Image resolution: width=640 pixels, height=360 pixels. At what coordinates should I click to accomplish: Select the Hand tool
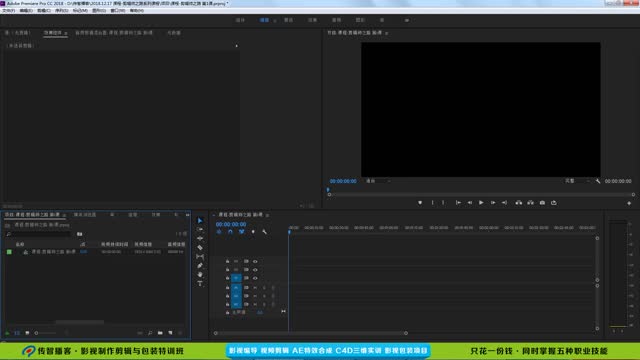pyautogui.click(x=200, y=274)
